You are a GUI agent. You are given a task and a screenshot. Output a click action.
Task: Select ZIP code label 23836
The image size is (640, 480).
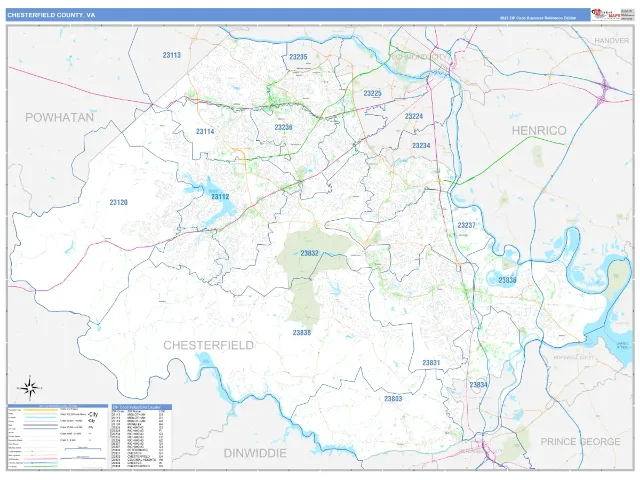507,280
